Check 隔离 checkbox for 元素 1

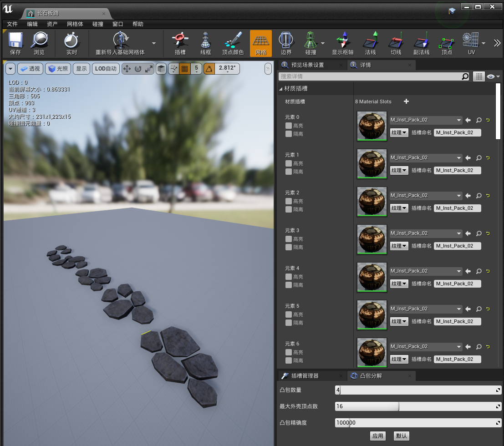[x=288, y=172]
